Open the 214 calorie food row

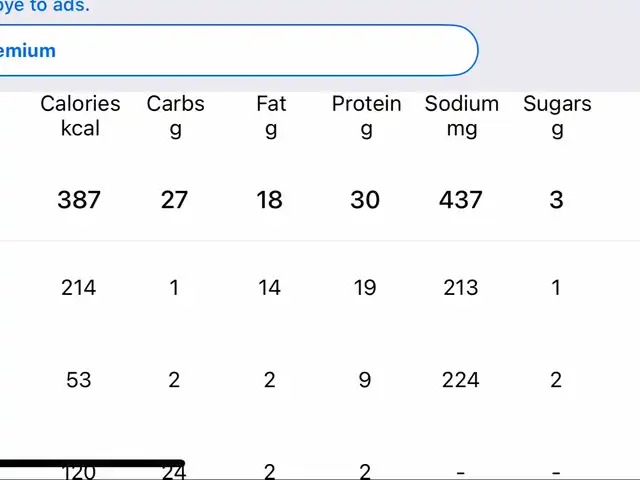(320, 287)
